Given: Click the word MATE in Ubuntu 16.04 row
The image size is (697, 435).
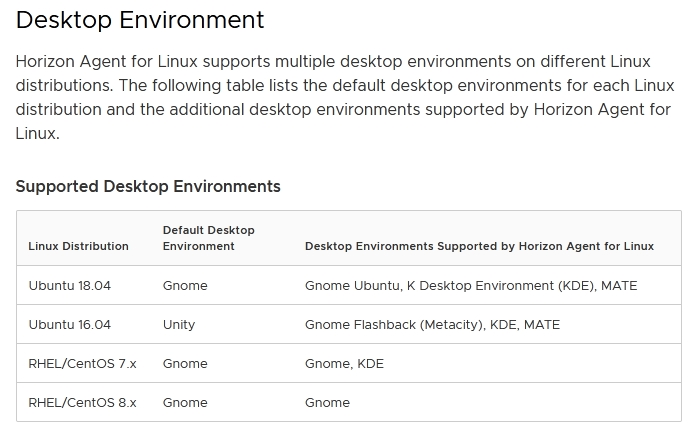Looking at the screenshot, I should click(x=542, y=324).
